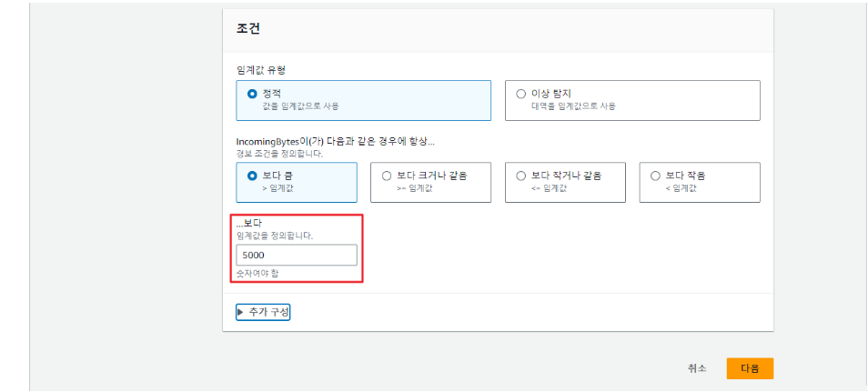Select the 보다 작거나 같음 radio option

click(521, 176)
